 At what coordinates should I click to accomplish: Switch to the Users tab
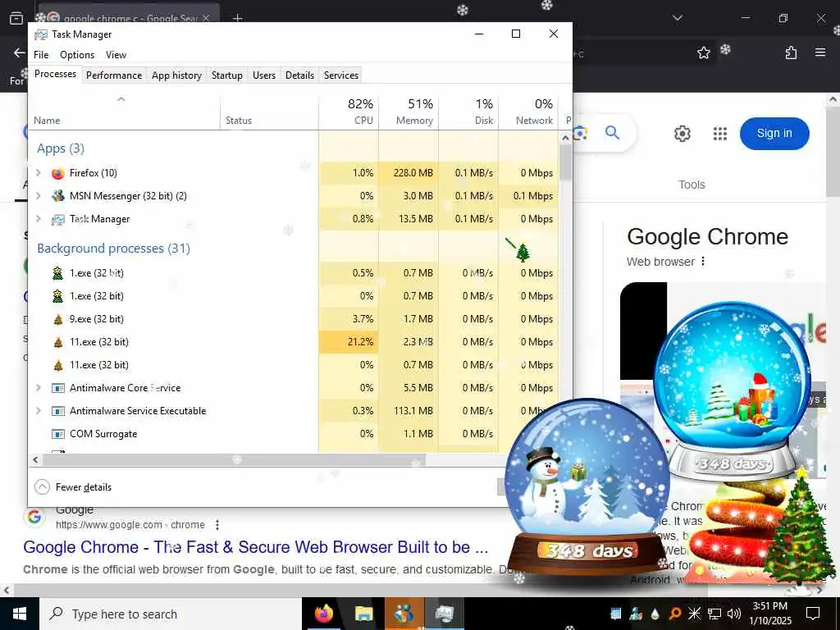[x=264, y=75]
